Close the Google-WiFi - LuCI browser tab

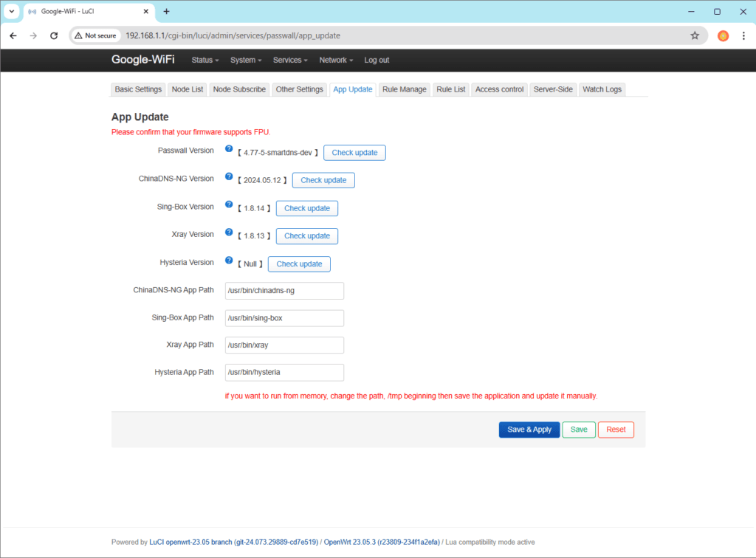pos(145,11)
